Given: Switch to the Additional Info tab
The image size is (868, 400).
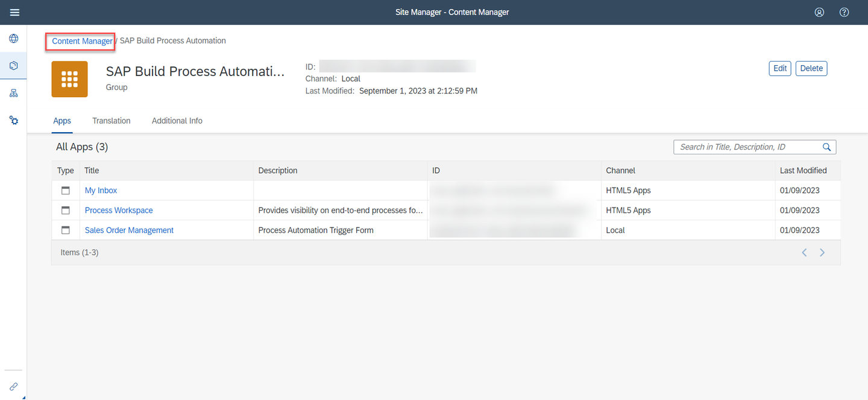Looking at the screenshot, I should [177, 121].
